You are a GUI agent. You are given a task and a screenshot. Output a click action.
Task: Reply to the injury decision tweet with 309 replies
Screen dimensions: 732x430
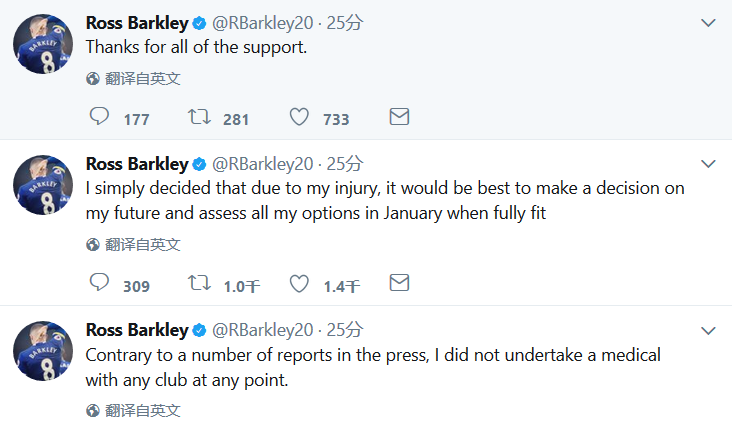pyautogui.click(x=99, y=282)
